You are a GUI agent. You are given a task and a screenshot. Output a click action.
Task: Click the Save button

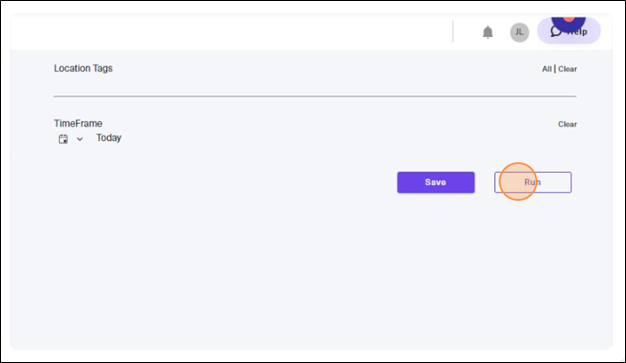tap(436, 182)
